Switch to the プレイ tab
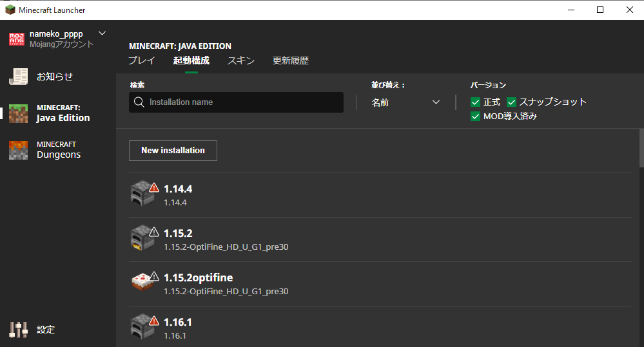Viewport: 644px width, 347px height. pos(142,61)
